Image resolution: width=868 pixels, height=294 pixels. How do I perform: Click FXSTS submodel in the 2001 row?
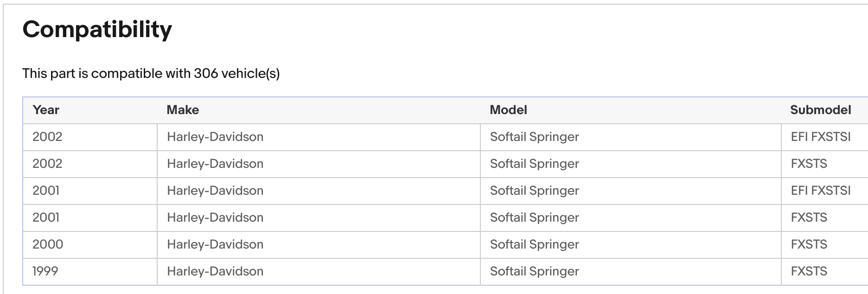pyautogui.click(x=809, y=217)
